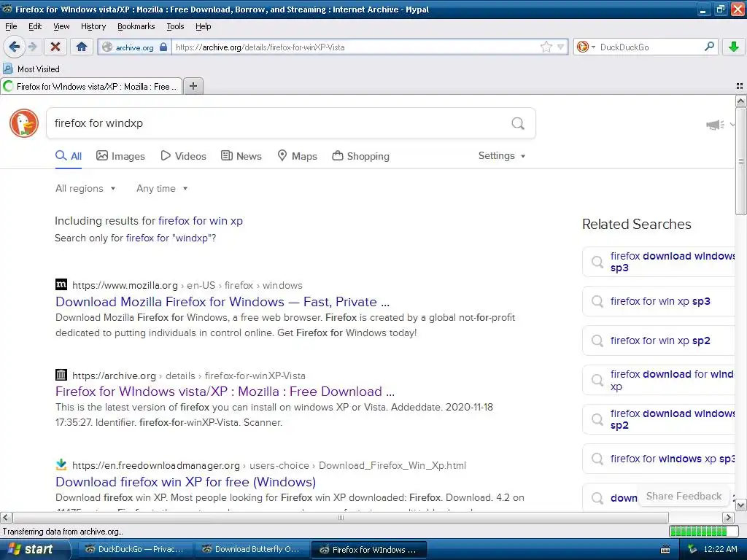
Task: Open the Settings dropdown
Action: (x=502, y=156)
